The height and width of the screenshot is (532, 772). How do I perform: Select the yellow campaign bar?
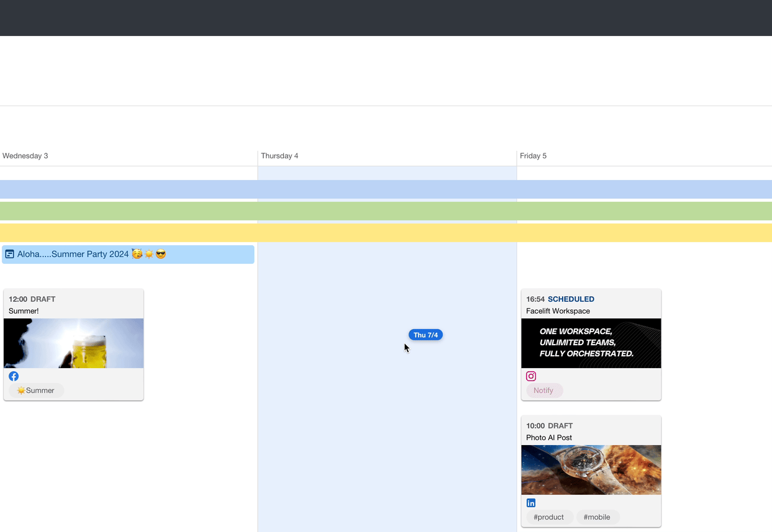pyautogui.click(x=386, y=233)
